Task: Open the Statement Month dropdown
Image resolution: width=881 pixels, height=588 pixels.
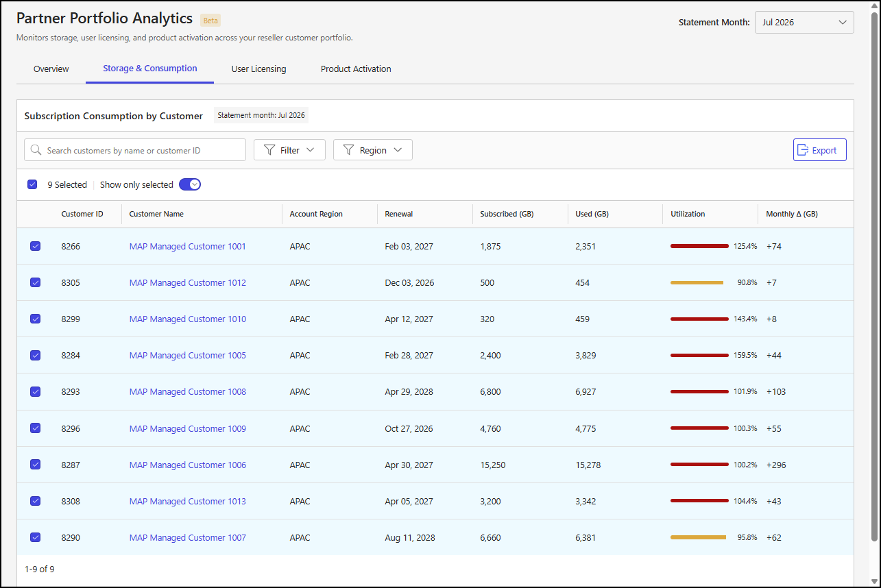Action: tap(804, 22)
